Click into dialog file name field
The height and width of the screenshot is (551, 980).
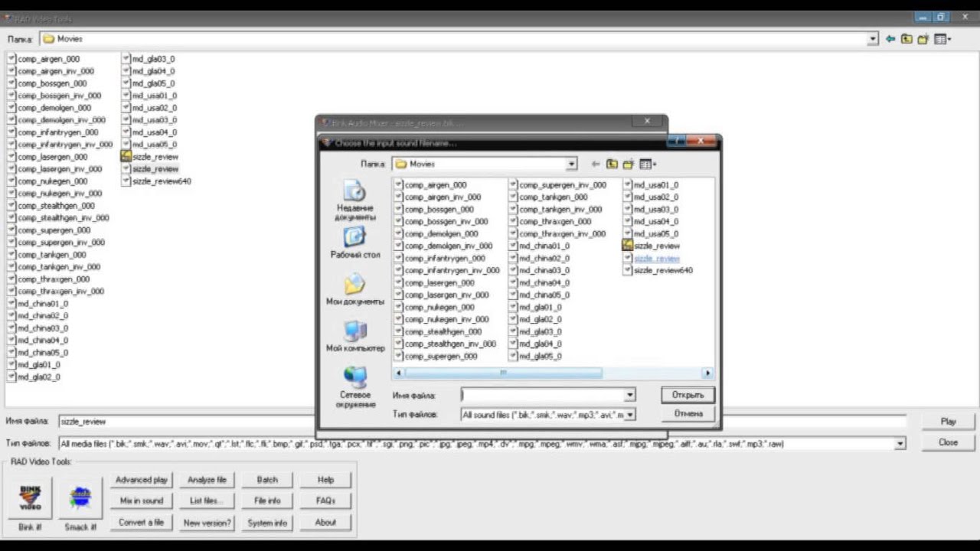[x=542, y=395]
